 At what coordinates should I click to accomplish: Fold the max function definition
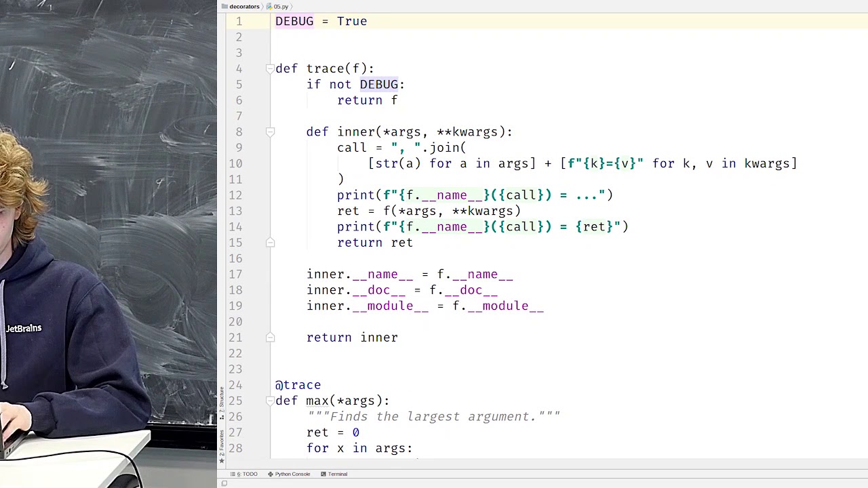tap(270, 401)
